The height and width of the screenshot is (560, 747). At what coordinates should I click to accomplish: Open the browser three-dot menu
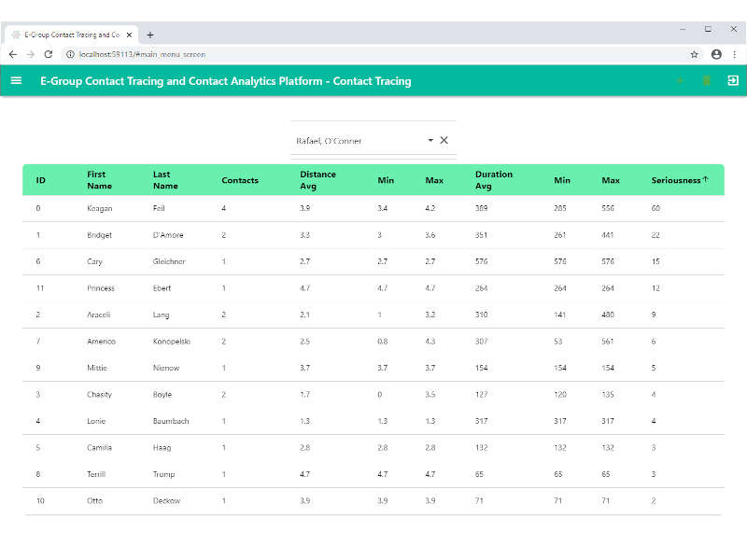point(735,54)
